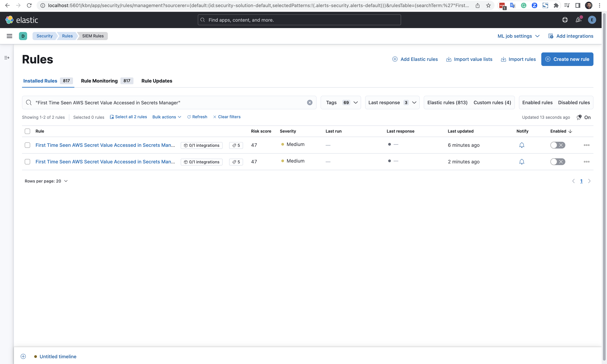Screen dimensions: 607x364
Task: Open the Rows per page dropdown
Action: coord(46,181)
